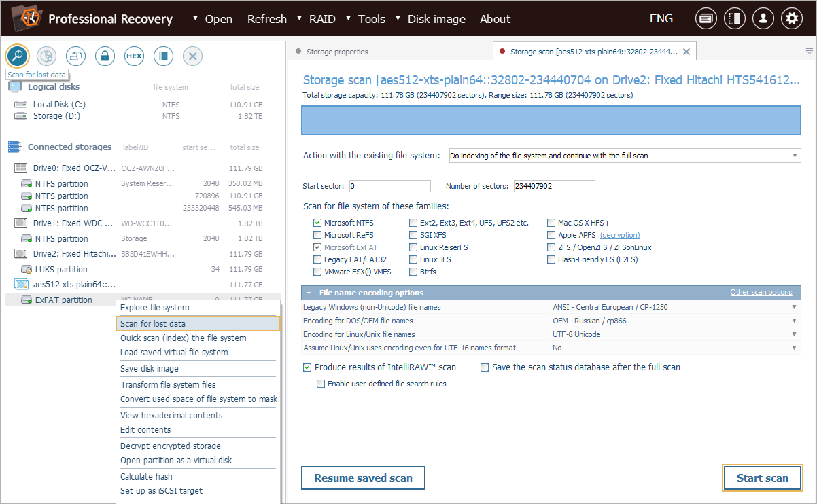Click the Connected storages stack icon

(15, 147)
